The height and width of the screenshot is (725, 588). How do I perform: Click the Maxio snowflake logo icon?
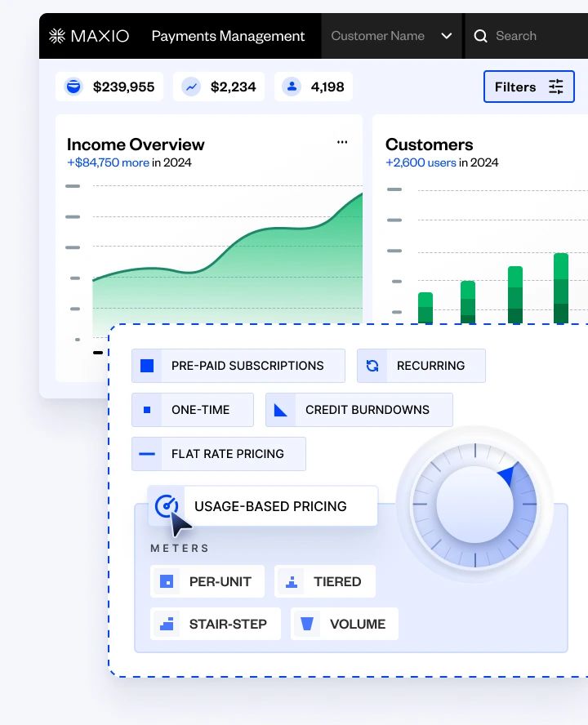(57, 36)
